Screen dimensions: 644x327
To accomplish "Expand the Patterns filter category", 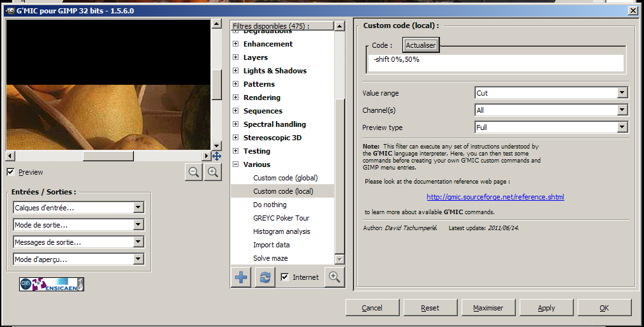I will (x=236, y=84).
